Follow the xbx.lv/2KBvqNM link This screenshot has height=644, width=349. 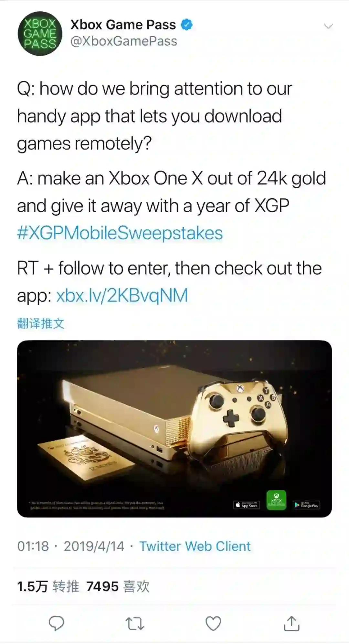[x=122, y=296]
